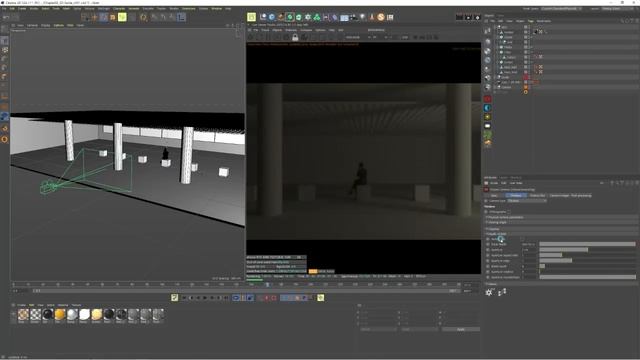Click the current frame marker on the timeline
The image size is (640, 360).
pyautogui.click(x=267, y=284)
